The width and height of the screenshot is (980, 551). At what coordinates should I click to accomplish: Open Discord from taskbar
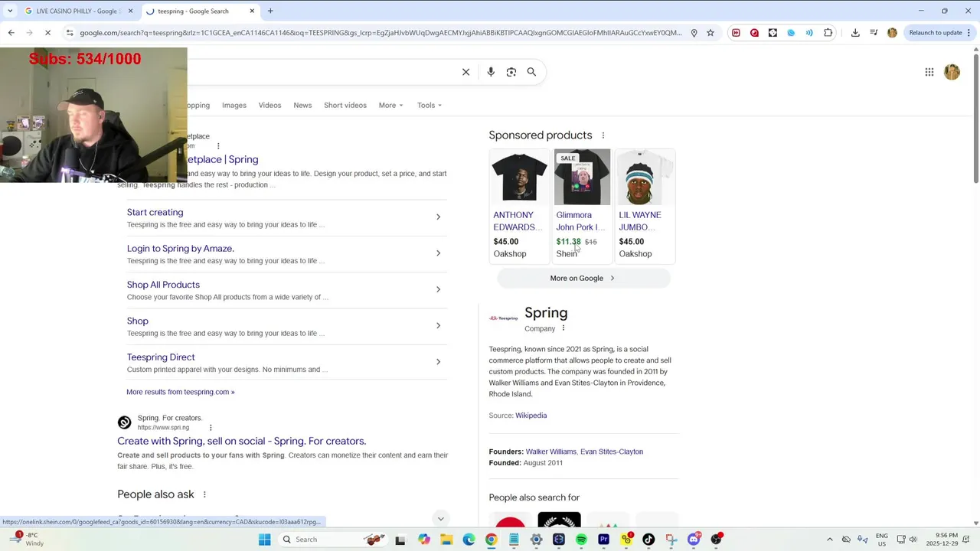pyautogui.click(x=694, y=540)
